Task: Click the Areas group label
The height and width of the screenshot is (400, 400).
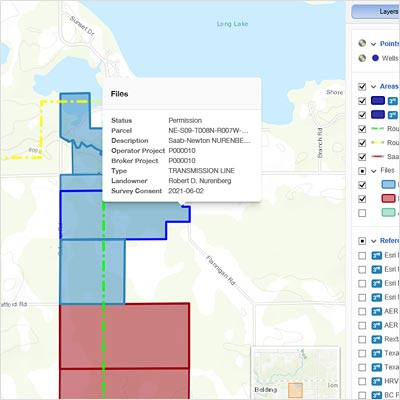Action: [x=389, y=86]
